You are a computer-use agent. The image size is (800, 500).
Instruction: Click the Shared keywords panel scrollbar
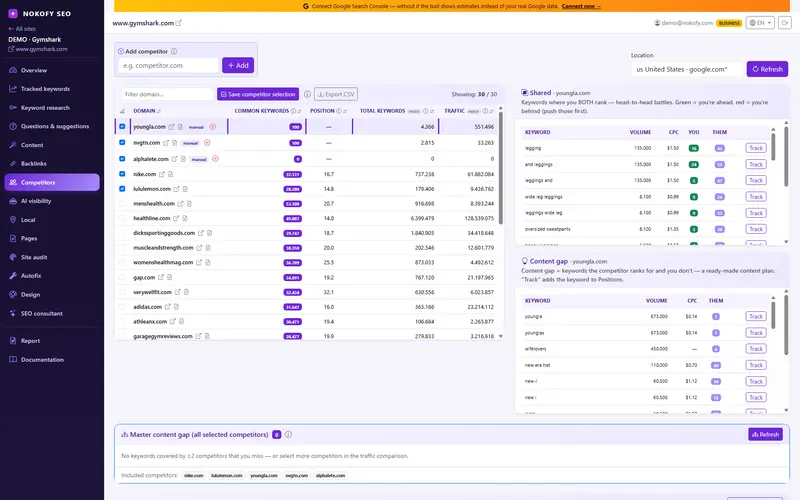click(786, 156)
